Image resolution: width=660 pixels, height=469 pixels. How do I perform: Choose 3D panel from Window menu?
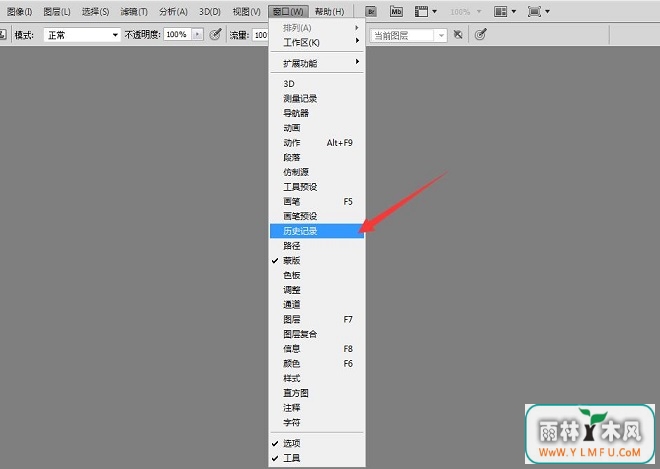[317, 84]
